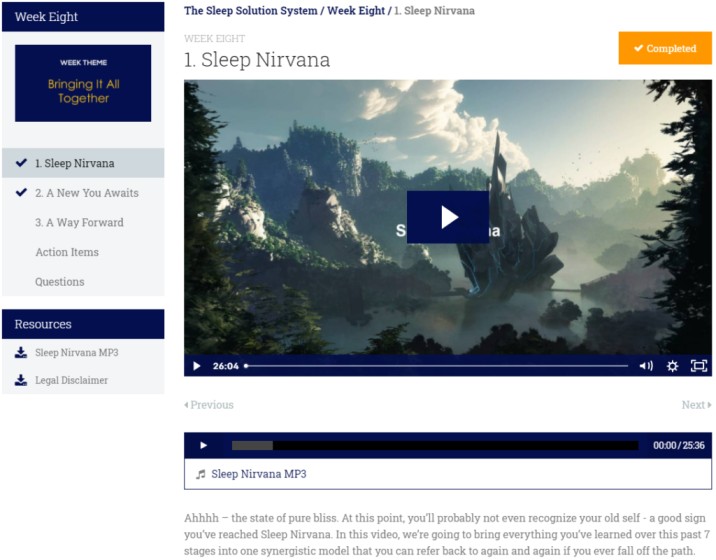The image size is (716, 560).
Task: Select lesson 2. A New You Awaits
Action: [83, 193]
